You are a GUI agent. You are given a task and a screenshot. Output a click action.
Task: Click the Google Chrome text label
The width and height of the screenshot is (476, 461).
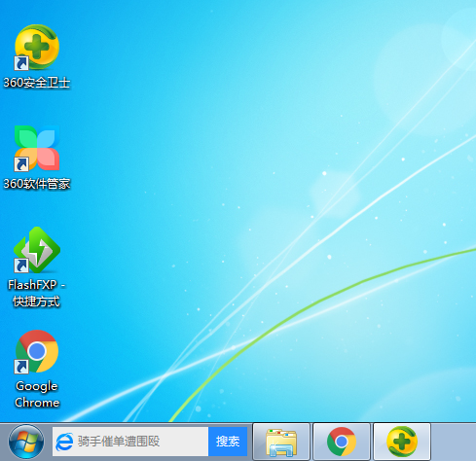(37, 394)
